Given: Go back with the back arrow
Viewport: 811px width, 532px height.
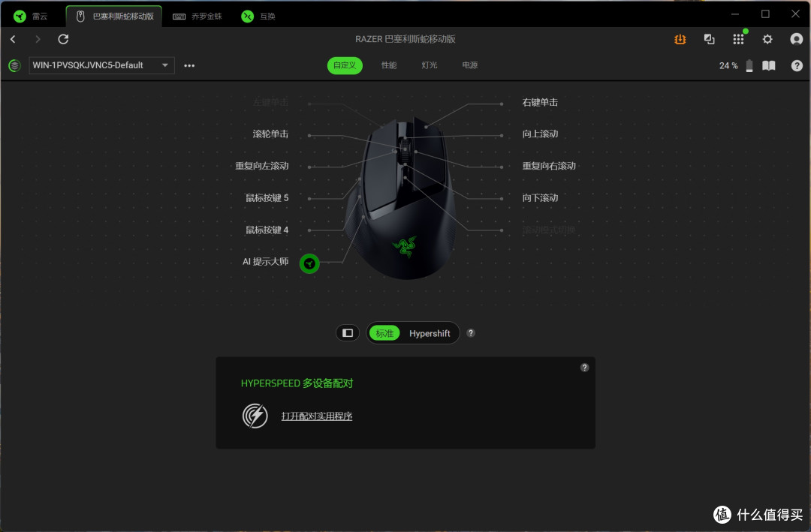Looking at the screenshot, I should pos(13,39).
